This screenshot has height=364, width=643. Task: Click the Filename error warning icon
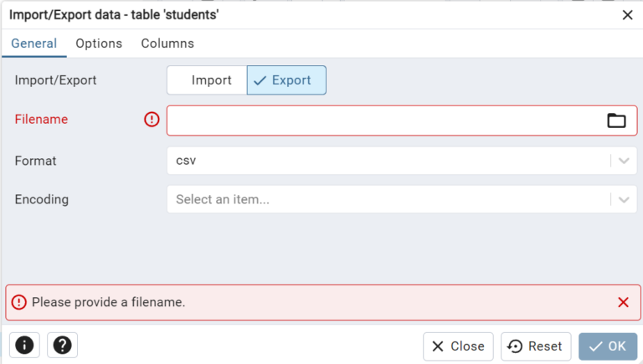click(152, 120)
